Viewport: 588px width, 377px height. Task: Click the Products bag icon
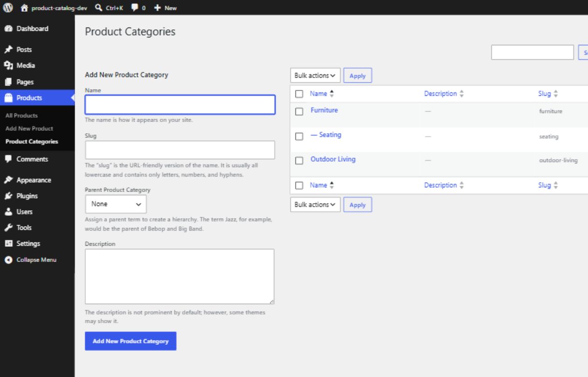click(8, 98)
